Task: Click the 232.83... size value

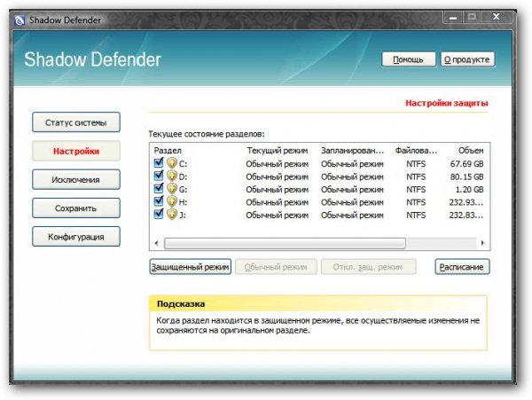Action: pyautogui.click(x=466, y=216)
